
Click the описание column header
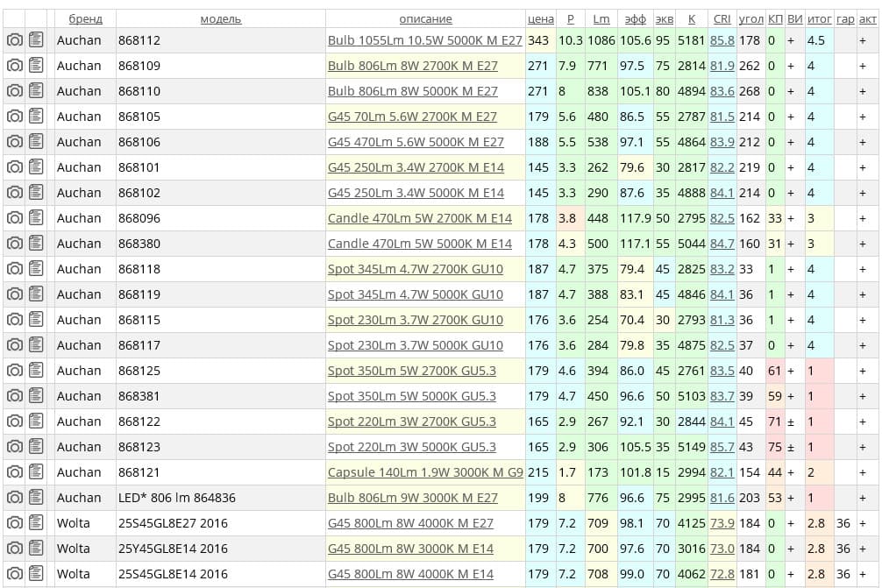point(425,18)
